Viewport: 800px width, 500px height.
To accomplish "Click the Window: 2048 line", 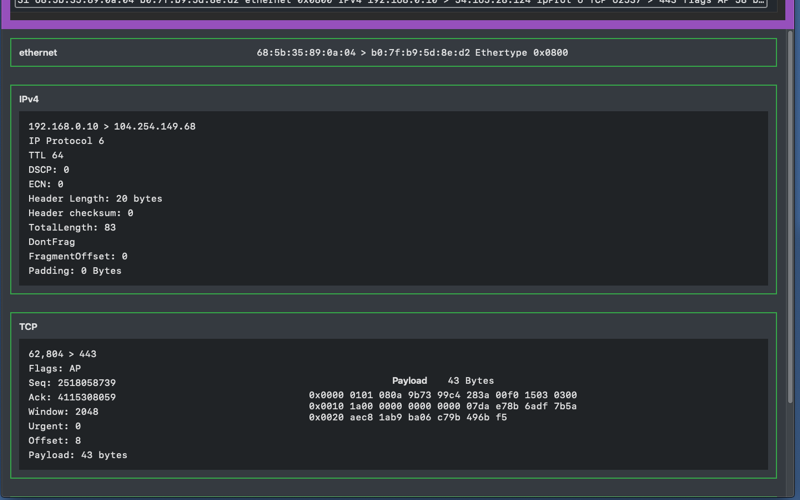I will (63, 412).
